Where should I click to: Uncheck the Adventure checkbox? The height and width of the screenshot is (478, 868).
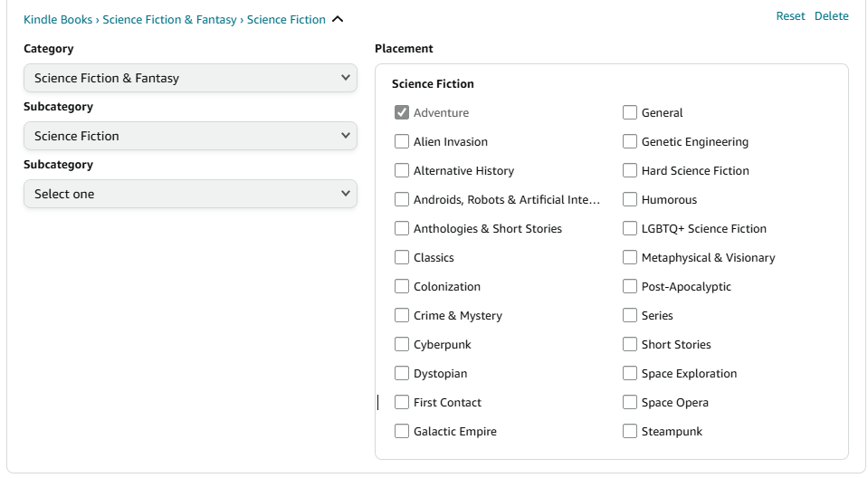[402, 113]
